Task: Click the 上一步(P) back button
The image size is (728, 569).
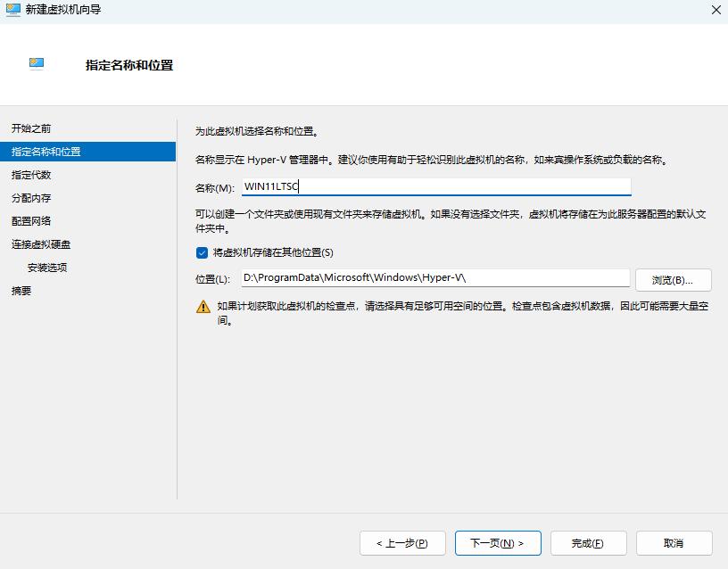Action: [402, 542]
